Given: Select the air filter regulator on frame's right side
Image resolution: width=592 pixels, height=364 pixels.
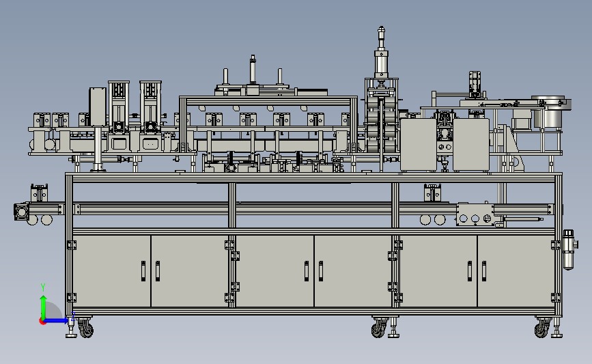Looking at the screenshot, I should [x=569, y=249].
